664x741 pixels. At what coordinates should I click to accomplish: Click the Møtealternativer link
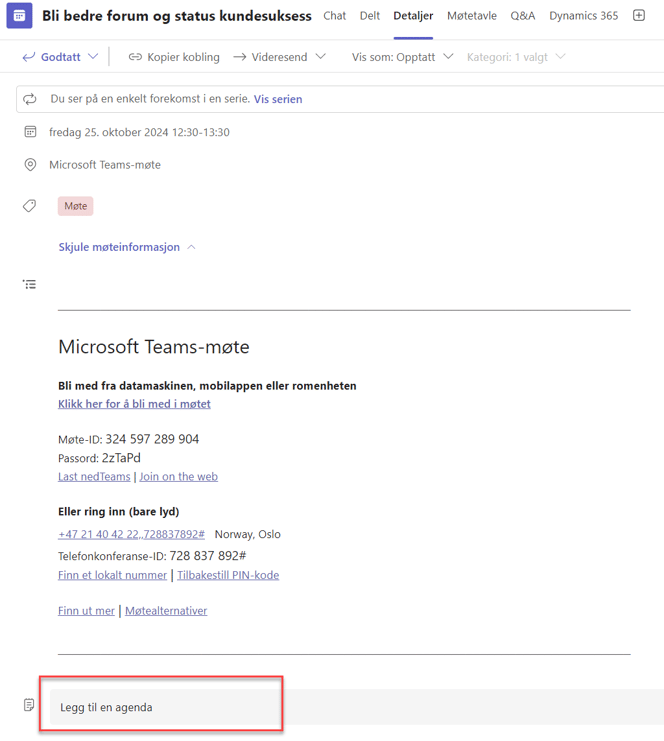166,611
